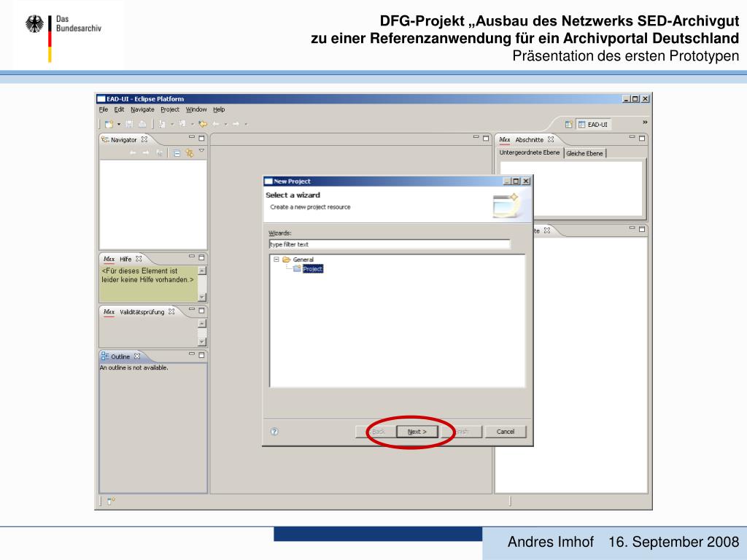Click the Open Perspective icon

569,124
